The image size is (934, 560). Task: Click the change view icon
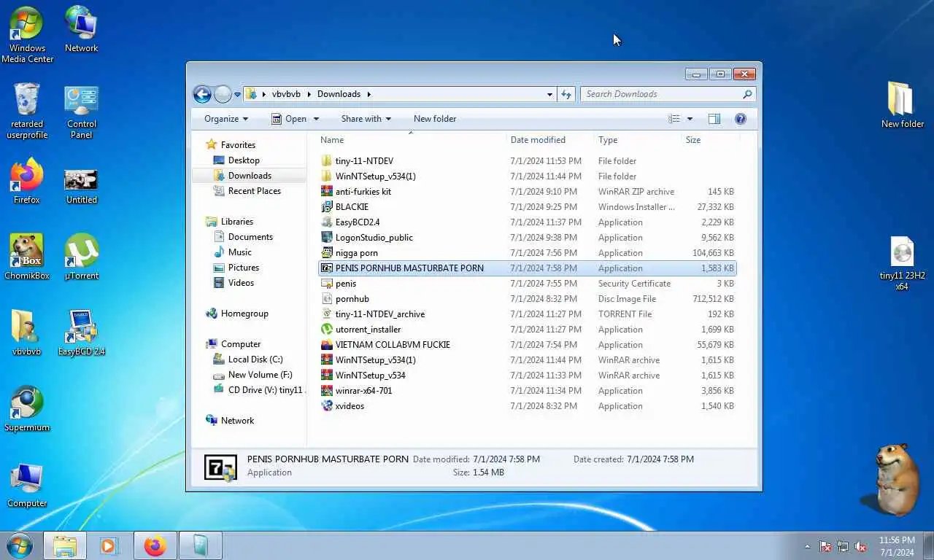[674, 119]
